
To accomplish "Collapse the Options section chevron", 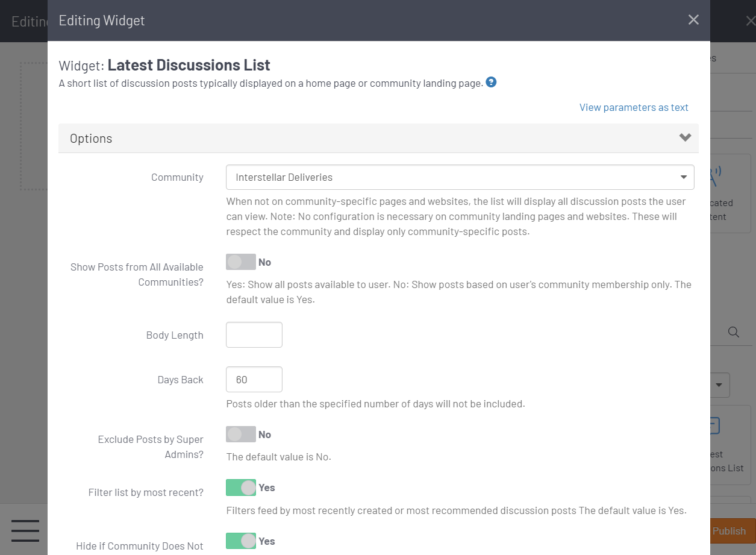I will [x=685, y=137].
